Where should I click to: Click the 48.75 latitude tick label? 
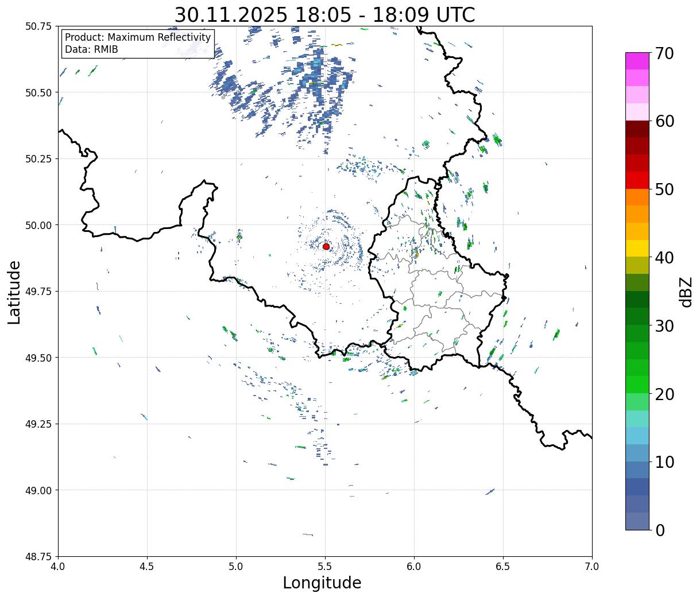pyautogui.click(x=39, y=556)
